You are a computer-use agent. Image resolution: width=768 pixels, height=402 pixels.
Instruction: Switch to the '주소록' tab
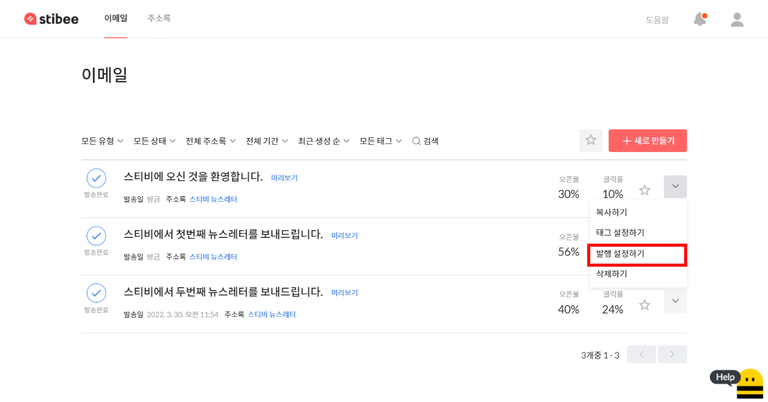click(159, 19)
